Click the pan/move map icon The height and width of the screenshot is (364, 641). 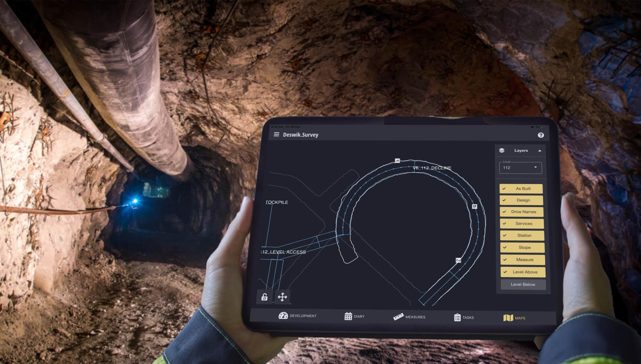[282, 296]
